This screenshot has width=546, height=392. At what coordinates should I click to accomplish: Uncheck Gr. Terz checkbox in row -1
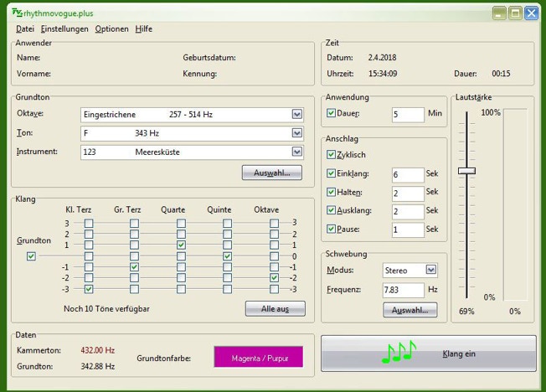(x=135, y=267)
